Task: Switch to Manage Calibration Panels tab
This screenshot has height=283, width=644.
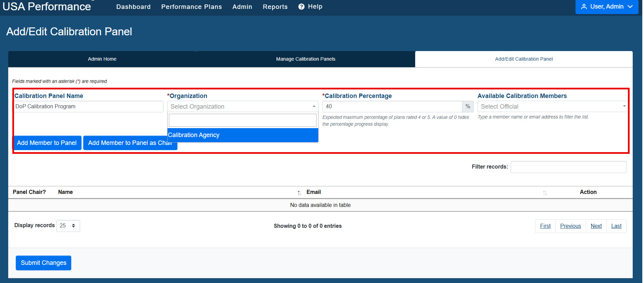Action: click(x=306, y=59)
